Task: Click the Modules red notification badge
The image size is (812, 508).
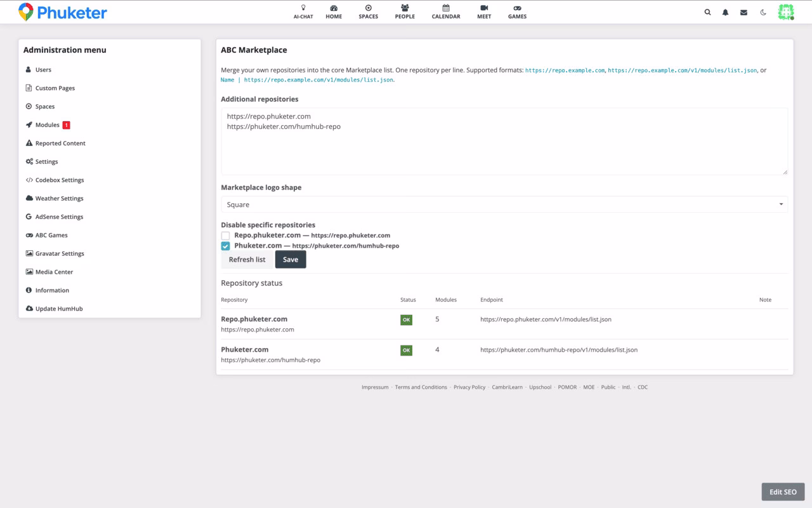Action: (x=67, y=125)
